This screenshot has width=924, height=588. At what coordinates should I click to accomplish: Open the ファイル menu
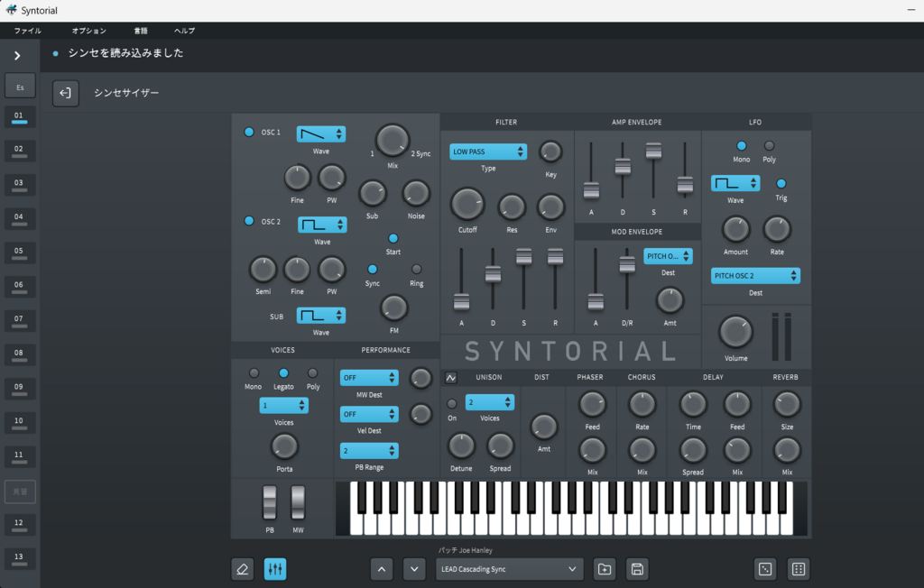(28, 31)
